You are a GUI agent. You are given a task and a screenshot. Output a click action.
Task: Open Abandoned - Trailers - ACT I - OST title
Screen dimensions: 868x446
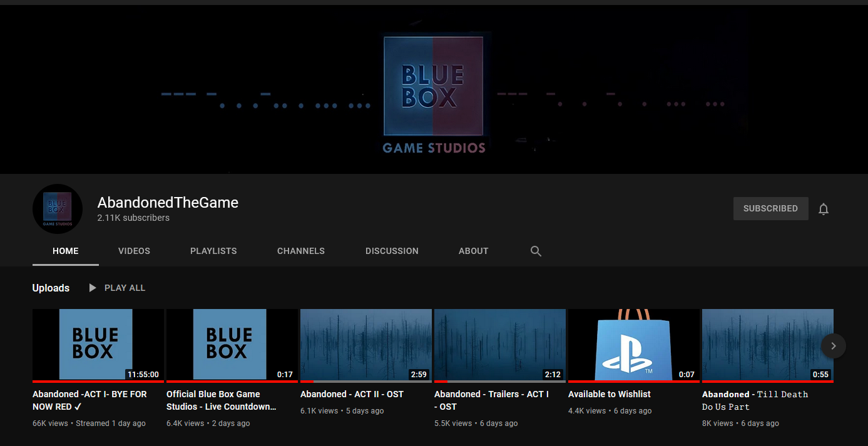[x=491, y=400]
